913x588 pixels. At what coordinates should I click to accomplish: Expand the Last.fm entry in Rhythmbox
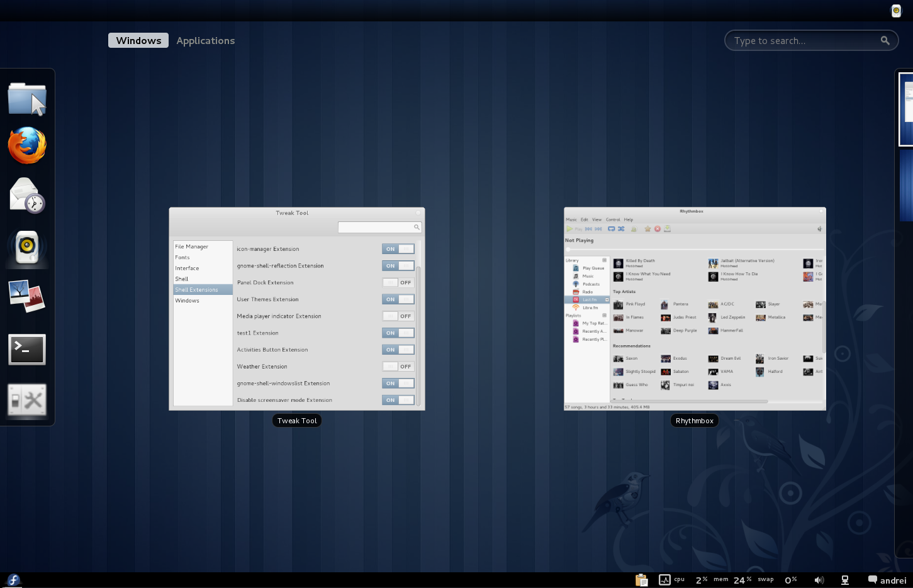(x=607, y=300)
